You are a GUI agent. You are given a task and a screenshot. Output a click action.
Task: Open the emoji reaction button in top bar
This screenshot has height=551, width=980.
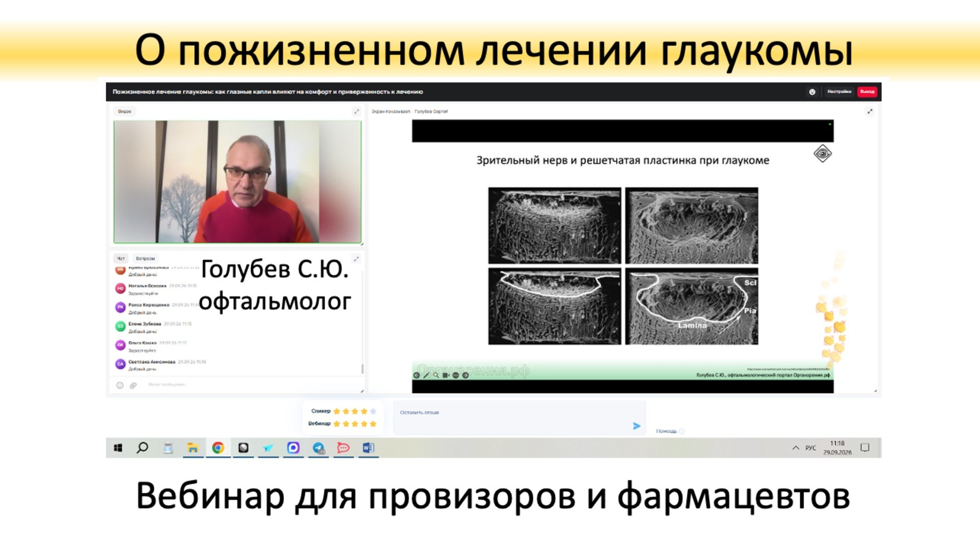(x=812, y=92)
